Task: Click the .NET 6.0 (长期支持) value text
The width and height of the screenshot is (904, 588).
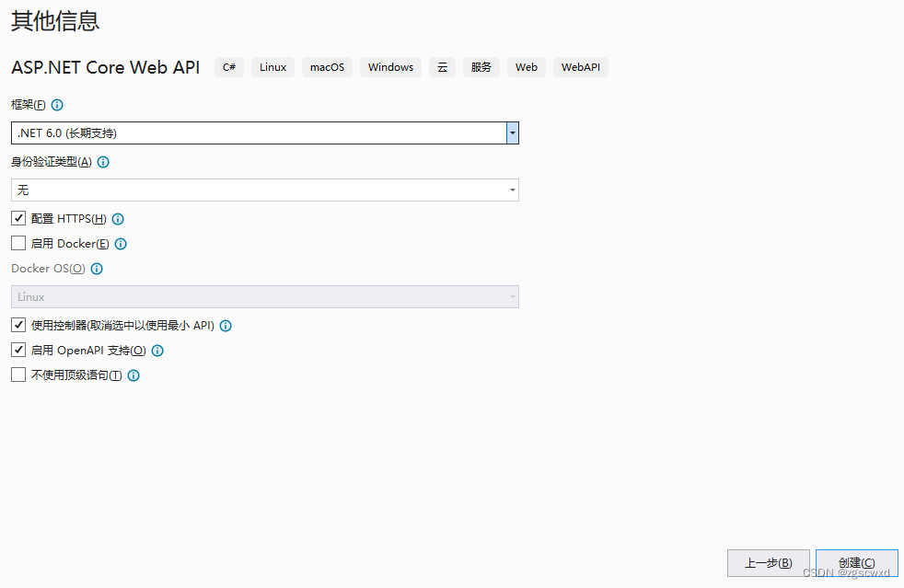Action: point(67,133)
